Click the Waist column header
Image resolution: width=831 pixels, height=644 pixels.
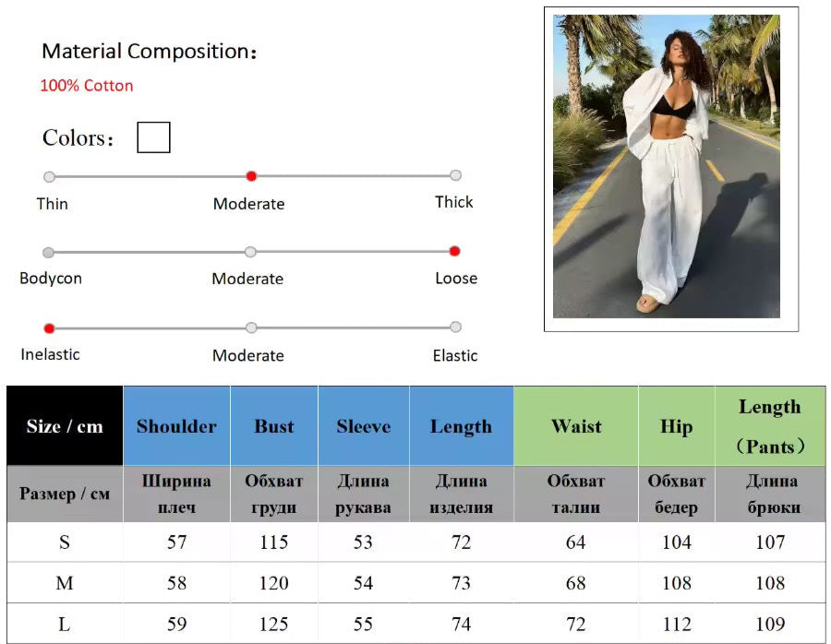(x=576, y=426)
